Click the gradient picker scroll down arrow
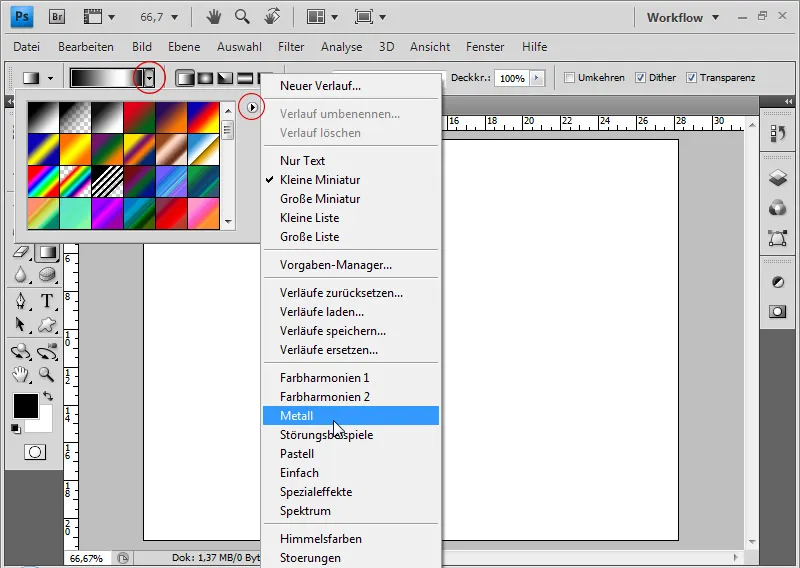This screenshot has width=800, height=568. (x=228, y=221)
